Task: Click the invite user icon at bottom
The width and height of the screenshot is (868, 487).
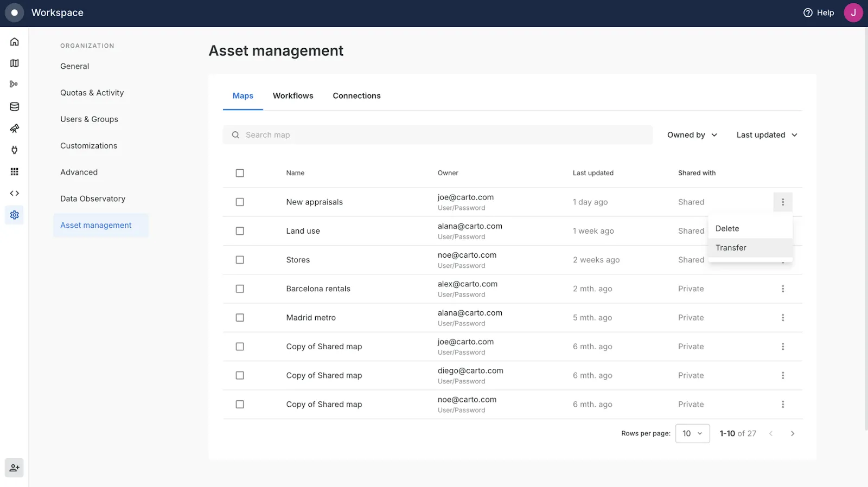Action: click(x=15, y=467)
